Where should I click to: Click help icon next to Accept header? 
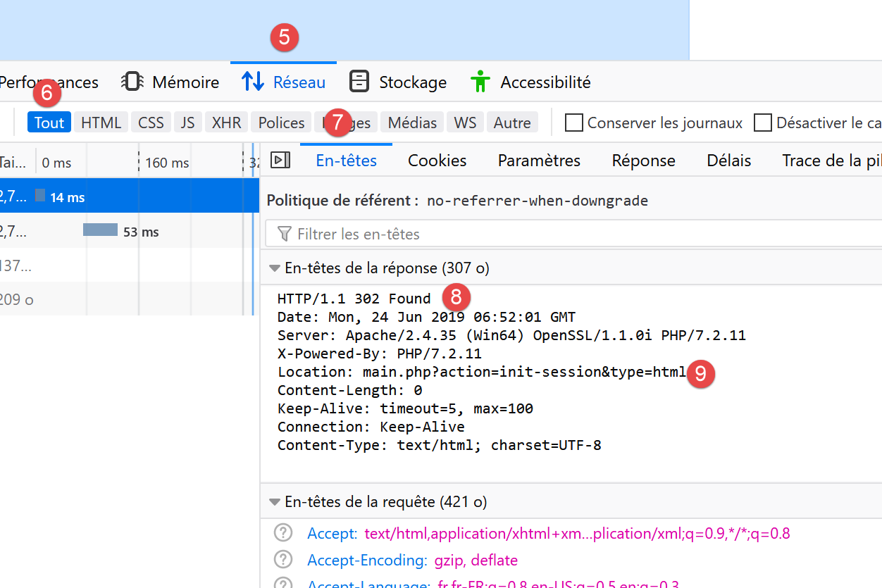click(283, 533)
